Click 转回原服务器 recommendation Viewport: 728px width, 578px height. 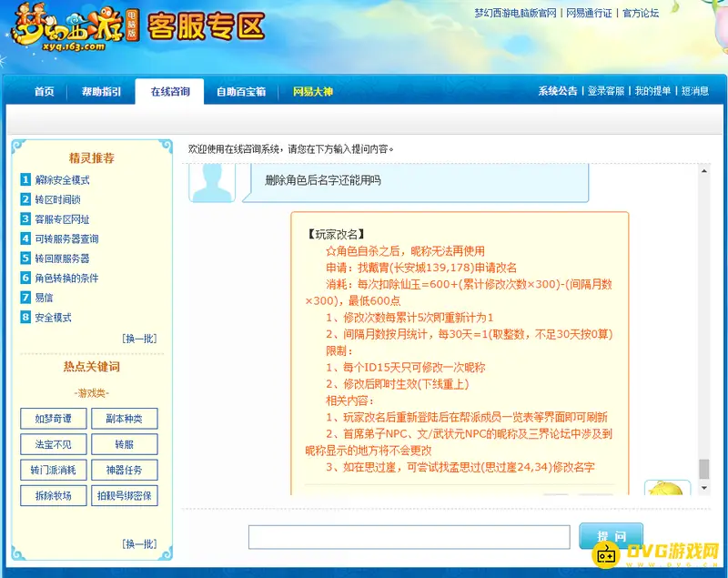(62, 259)
